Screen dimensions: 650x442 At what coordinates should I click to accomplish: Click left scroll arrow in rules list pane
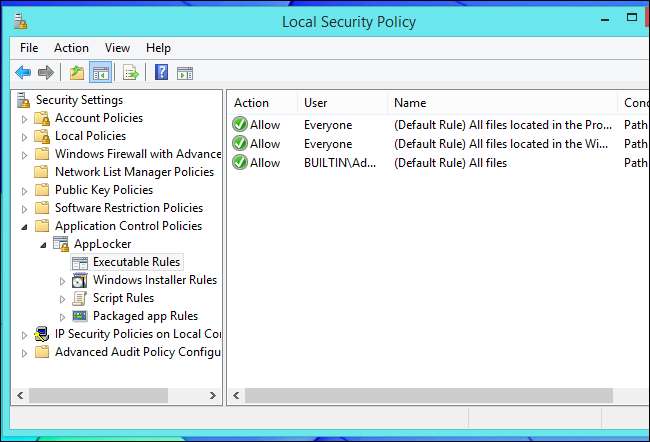(x=236, y=396)
